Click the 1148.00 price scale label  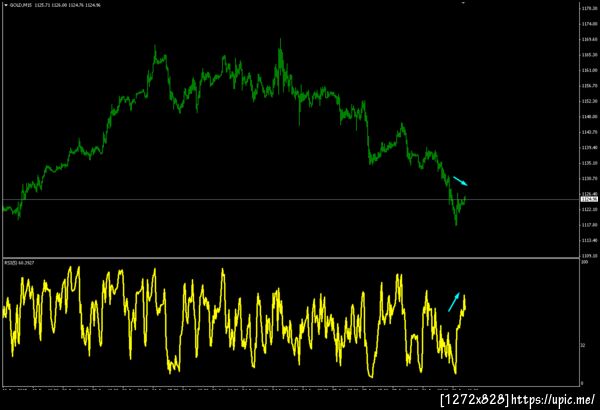point(589,116)
